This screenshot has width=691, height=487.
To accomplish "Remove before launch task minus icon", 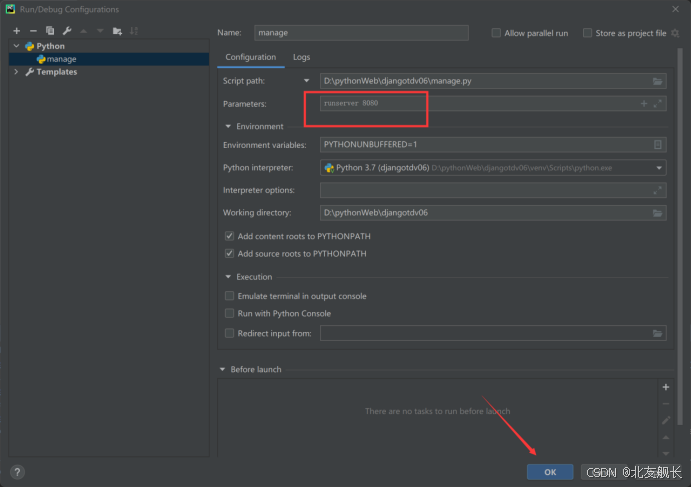I will pyautogui.click(x=666, y=404).
